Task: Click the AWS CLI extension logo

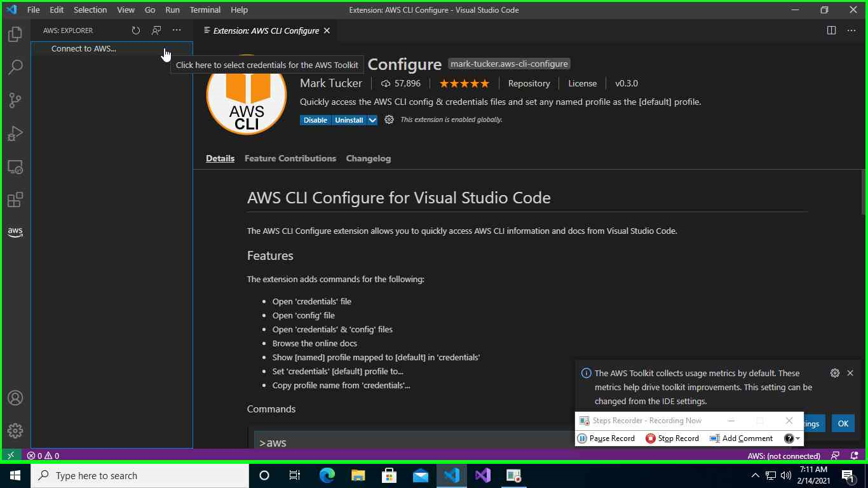Action: pos(247,95)
